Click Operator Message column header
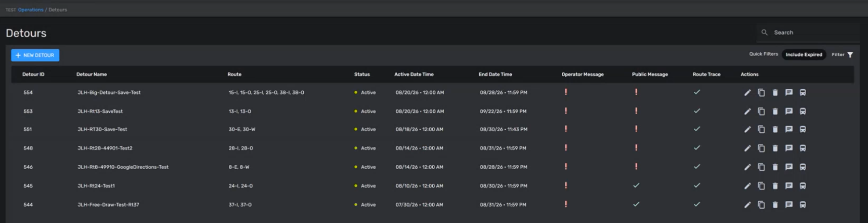Viewport: 868px width, 223px height. [583, 75]
